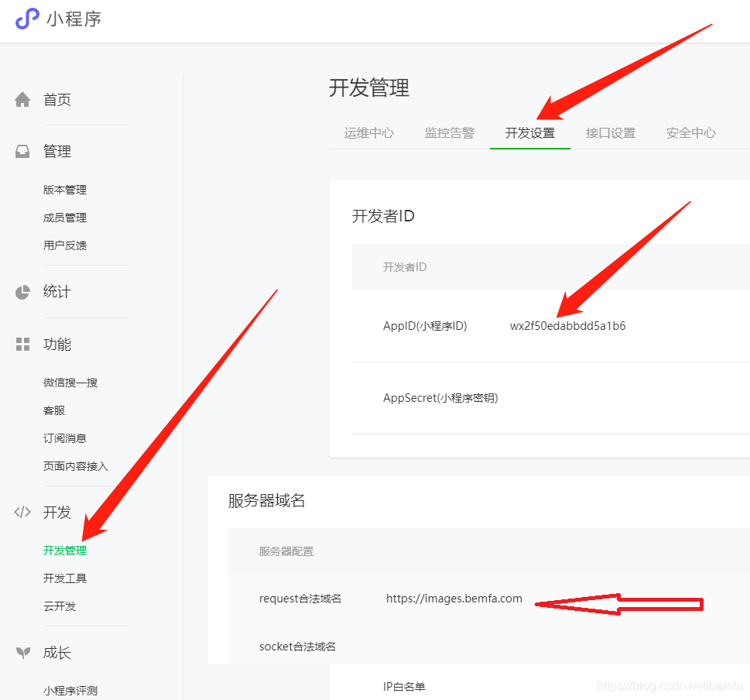750x700 pixels.
Task: Open the 监控告警 tab
Action: click(450, 132)
